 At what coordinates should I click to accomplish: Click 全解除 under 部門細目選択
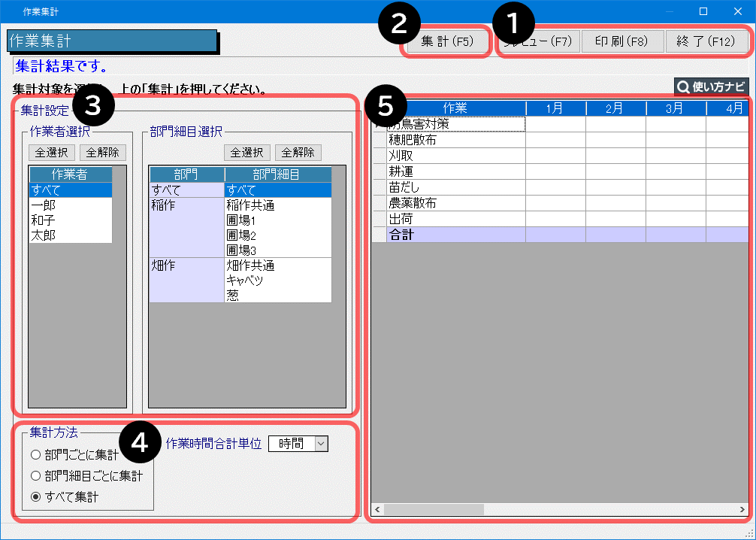298,152
